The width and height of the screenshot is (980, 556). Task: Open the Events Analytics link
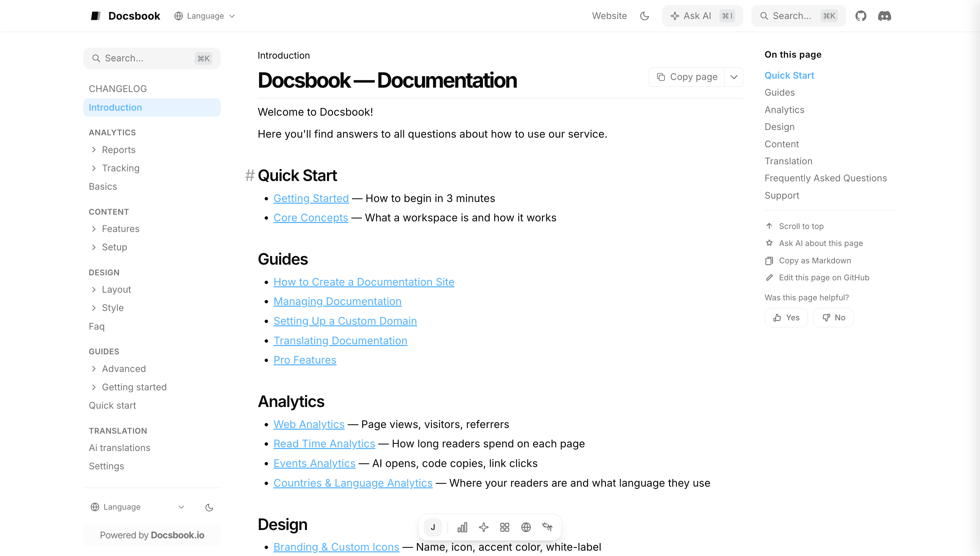pos(315,464)
